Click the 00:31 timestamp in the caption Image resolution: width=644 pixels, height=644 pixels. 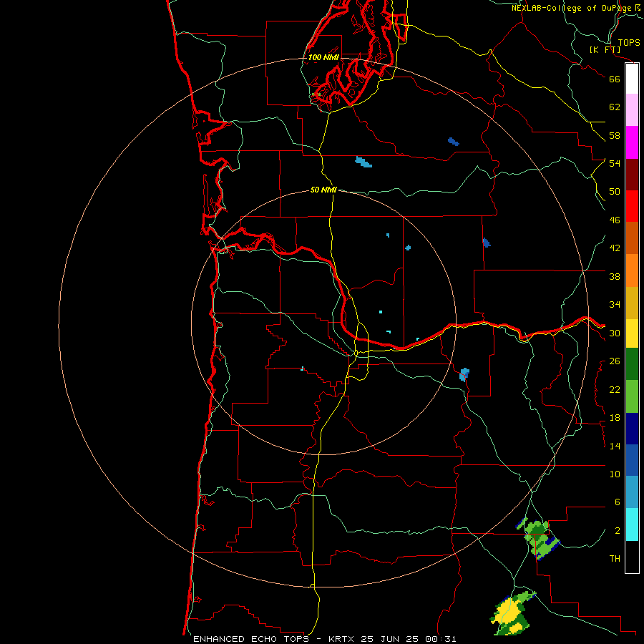point(441,639)
